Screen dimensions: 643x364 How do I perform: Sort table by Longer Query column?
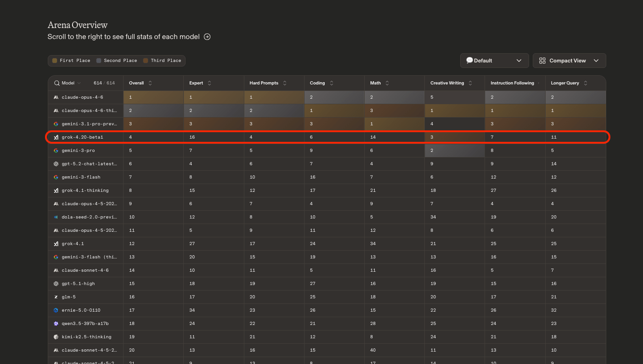pos(586,83)
